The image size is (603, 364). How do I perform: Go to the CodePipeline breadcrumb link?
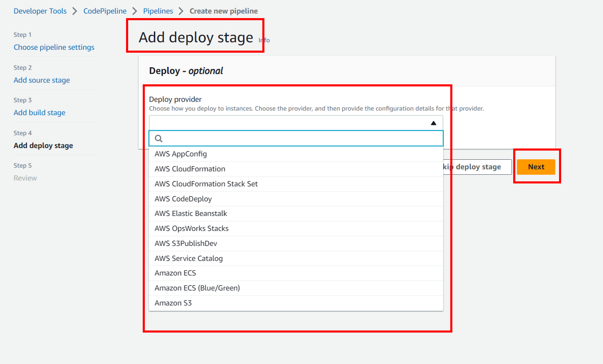click(x=105, y=11)
